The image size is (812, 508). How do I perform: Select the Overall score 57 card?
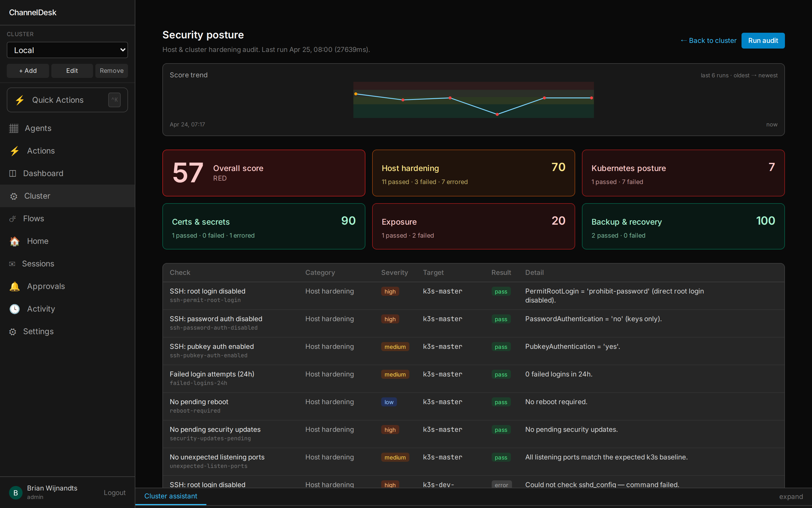264,173
